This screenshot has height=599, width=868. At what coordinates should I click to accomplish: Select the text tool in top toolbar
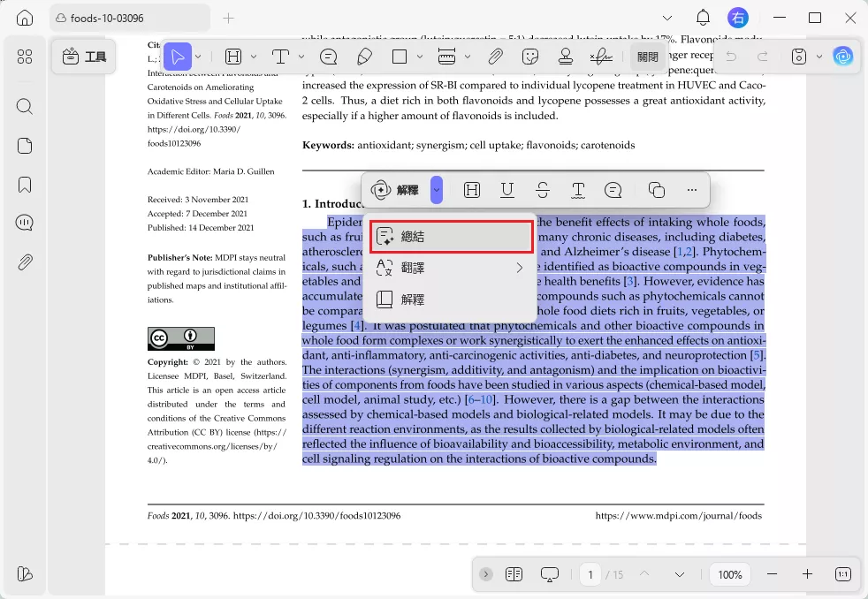(281, 57)
